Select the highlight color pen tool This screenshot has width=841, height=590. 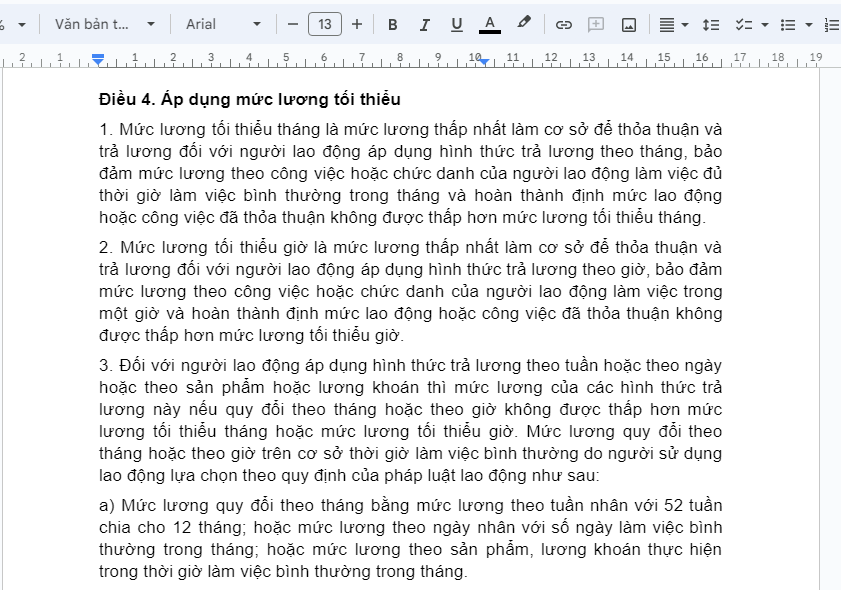523,23
